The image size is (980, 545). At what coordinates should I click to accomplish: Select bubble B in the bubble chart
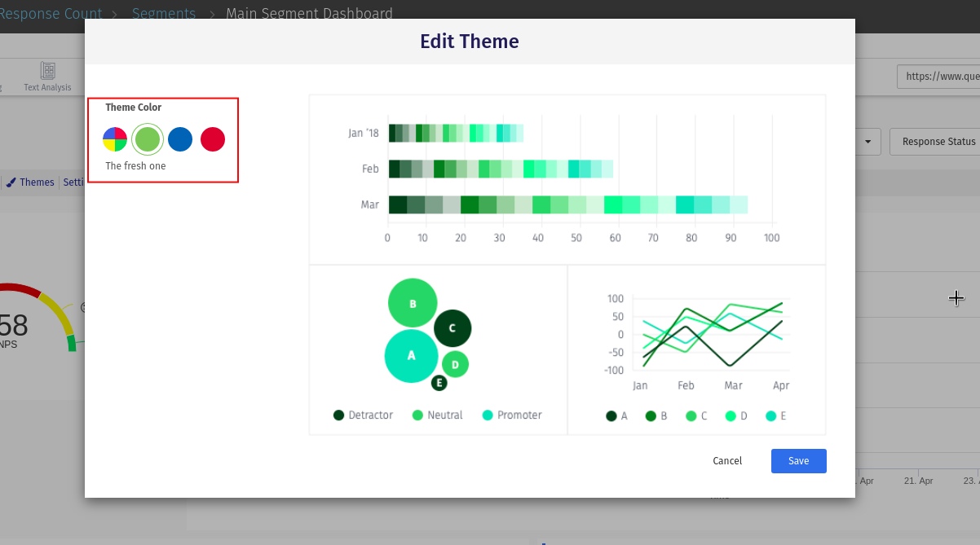coord(412,303)
